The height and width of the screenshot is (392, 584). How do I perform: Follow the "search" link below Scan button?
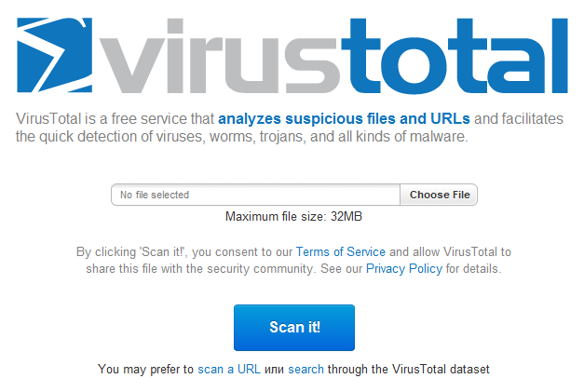[306, 370]
